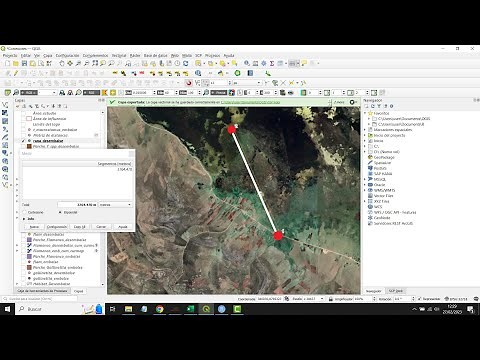Open the Escala dropdown in status bar
Screen dimensions: 480x360
[322, 299]
